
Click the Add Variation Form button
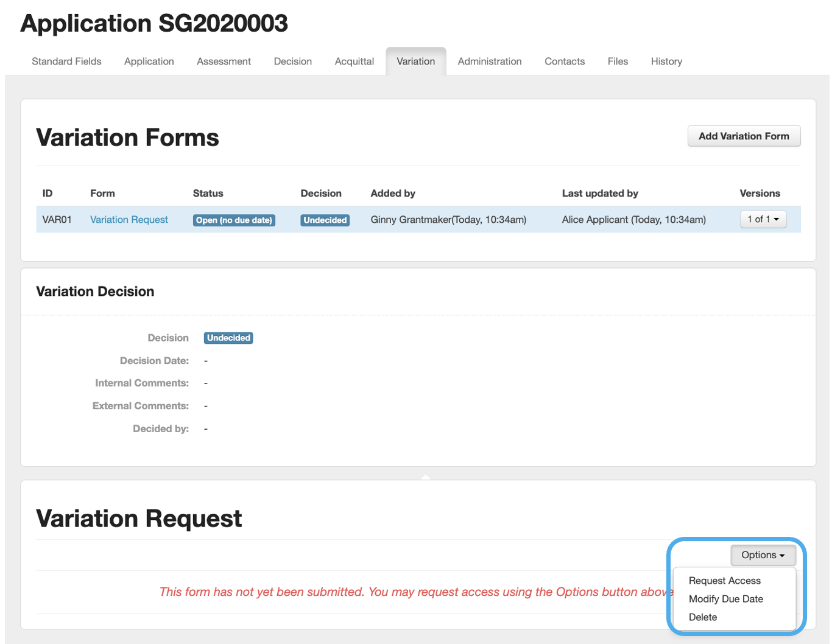click(x=743, y=136)
